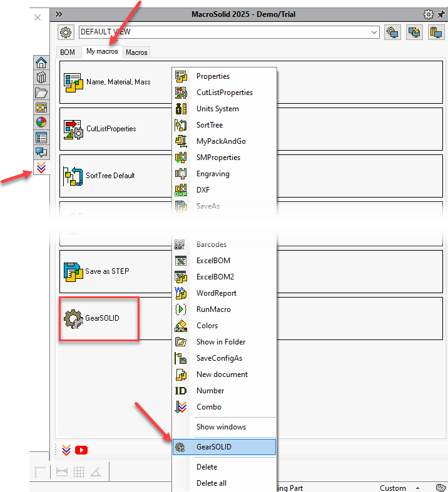Image resolution: width=448 pixels, height=492 pixels.
Task: Select SortTree menu entry
Action: 225,125
